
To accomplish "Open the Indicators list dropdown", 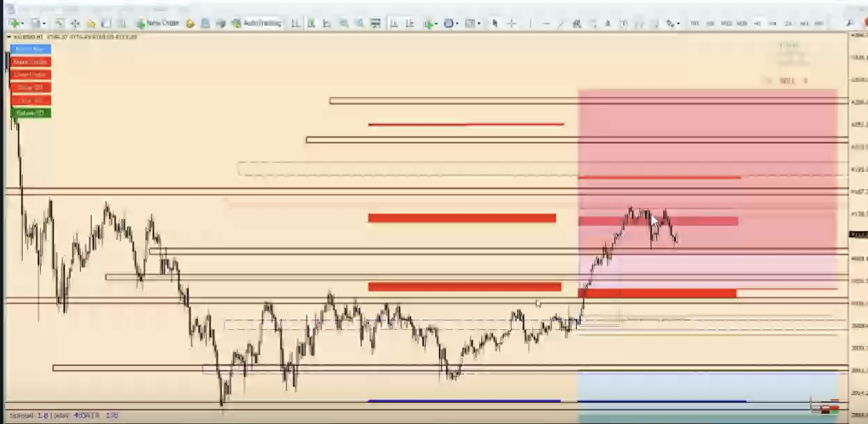I will coord(430,24).
